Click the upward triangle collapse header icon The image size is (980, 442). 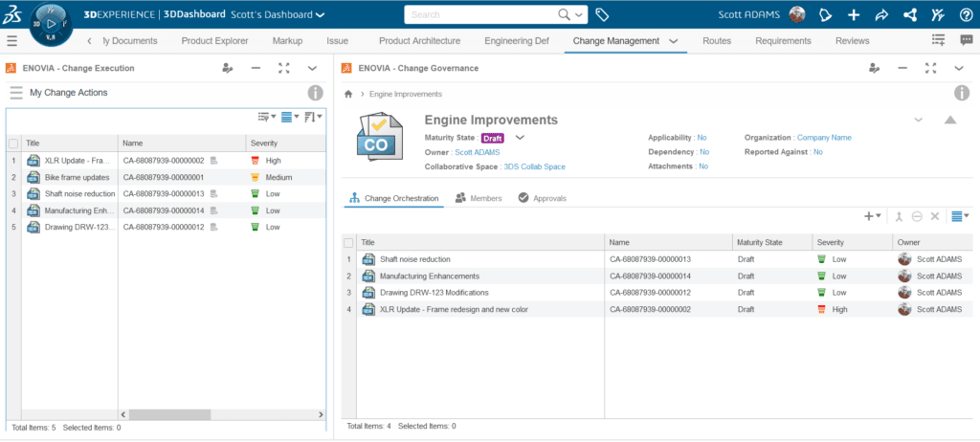950,120
